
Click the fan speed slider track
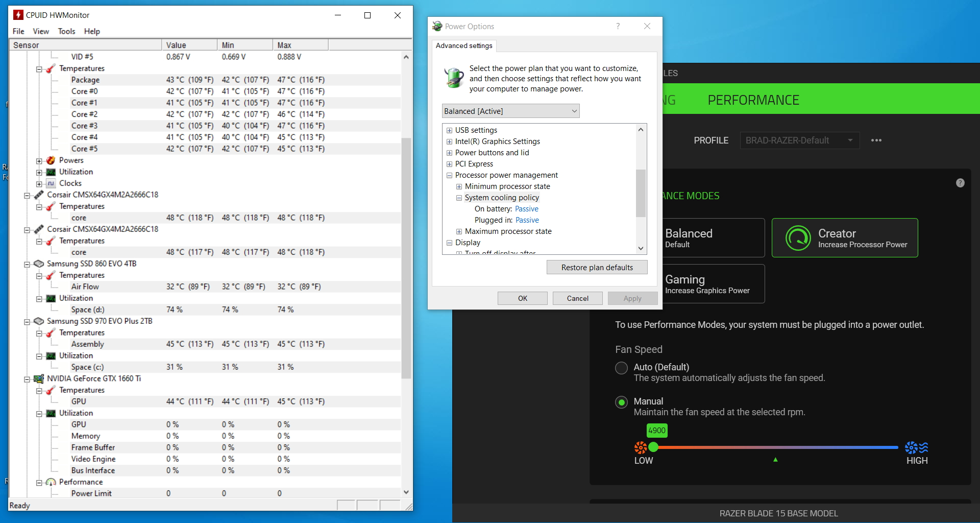[x=776, y=447]
